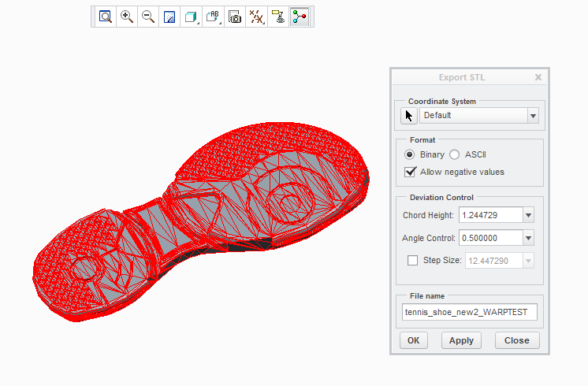Click the Close button

coord(517,340)
